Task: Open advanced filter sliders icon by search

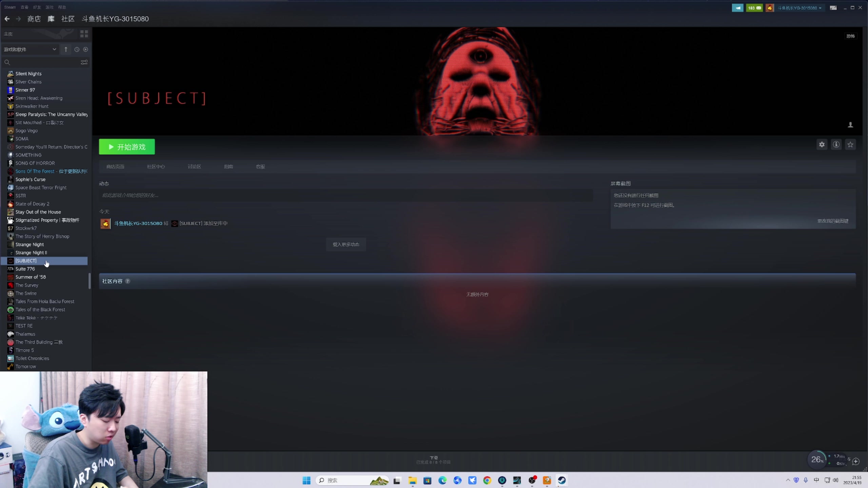Action: [84, 62]
